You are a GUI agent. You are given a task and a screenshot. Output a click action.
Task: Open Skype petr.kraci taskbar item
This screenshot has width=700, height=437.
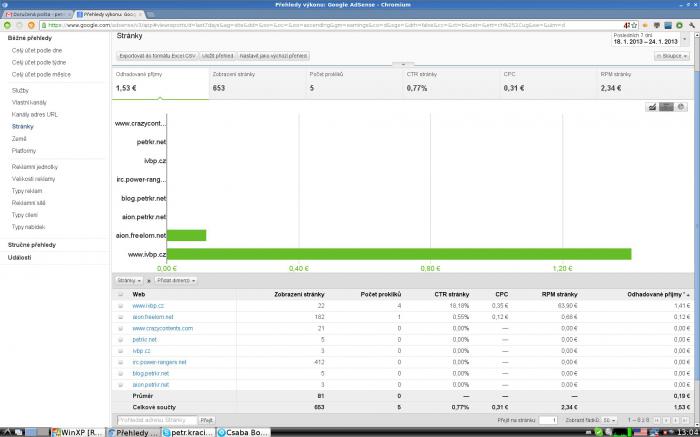coord(188,432)
